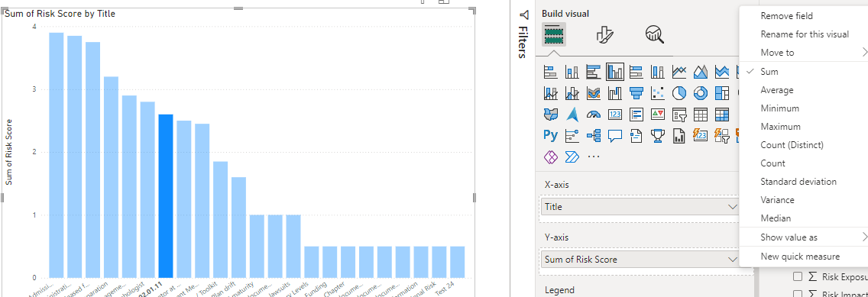
Task: Select the Test 24 bar in chart
Action: pyautogui.click(x=457, y=262)
